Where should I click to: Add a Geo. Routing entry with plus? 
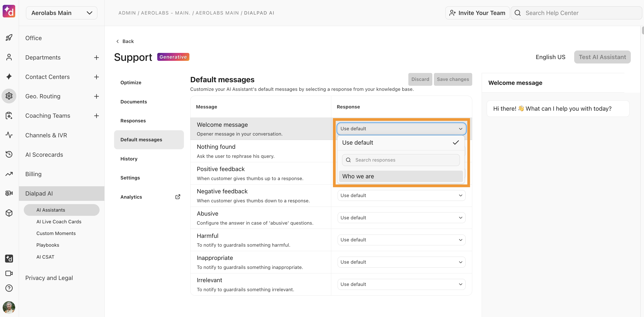click(x=96, y=96)
